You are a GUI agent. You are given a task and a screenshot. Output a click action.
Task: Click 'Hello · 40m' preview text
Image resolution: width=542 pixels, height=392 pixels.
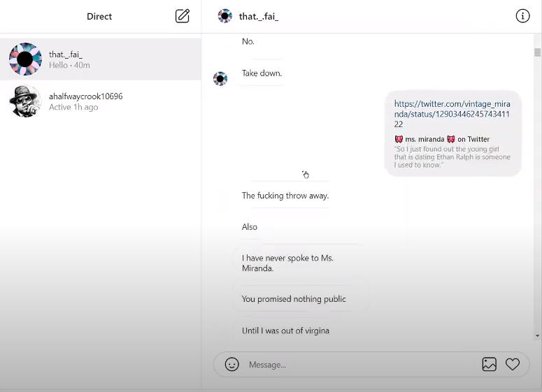pyautogui.click(x=69, y=65)
